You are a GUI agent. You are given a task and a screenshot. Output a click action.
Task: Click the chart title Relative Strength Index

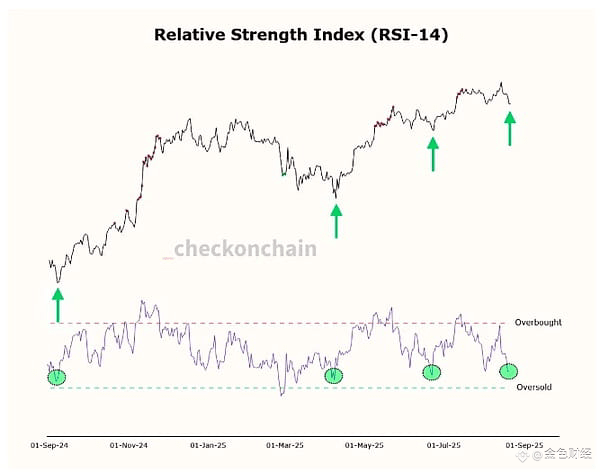301,35
